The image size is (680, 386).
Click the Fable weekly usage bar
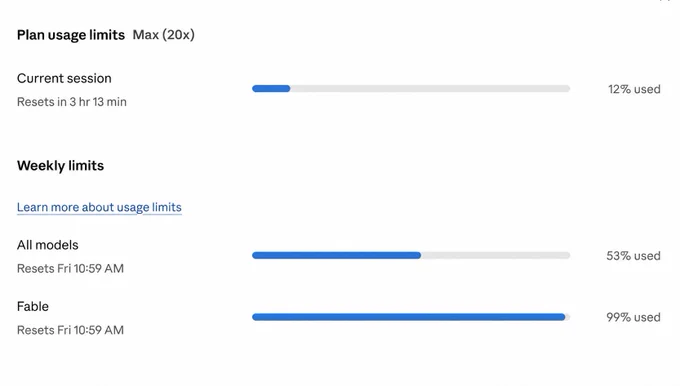click(411, 317)
